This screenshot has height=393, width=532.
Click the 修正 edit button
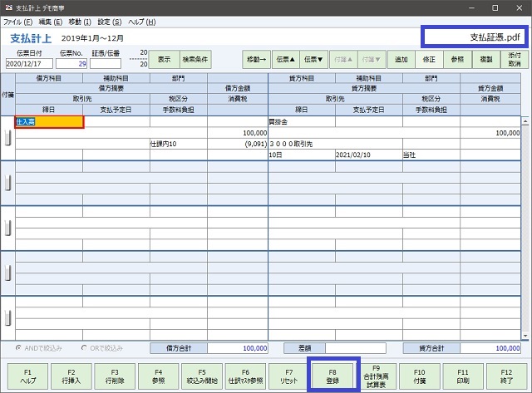pyautogui.click(x=429, y=59)
